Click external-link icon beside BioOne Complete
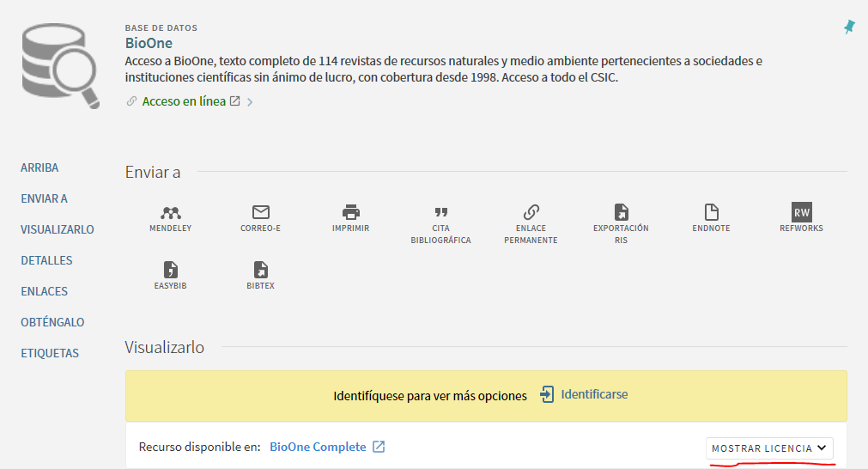 pos(379,447)
